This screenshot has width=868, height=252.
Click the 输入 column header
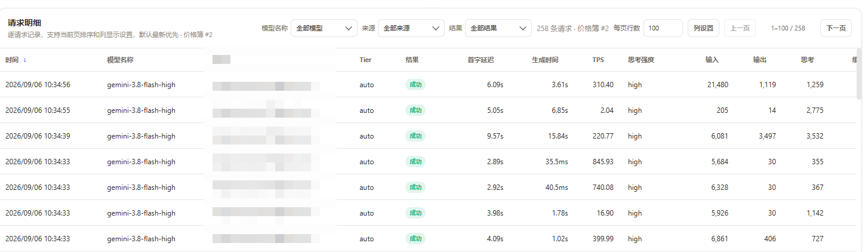tap(712, 60)
